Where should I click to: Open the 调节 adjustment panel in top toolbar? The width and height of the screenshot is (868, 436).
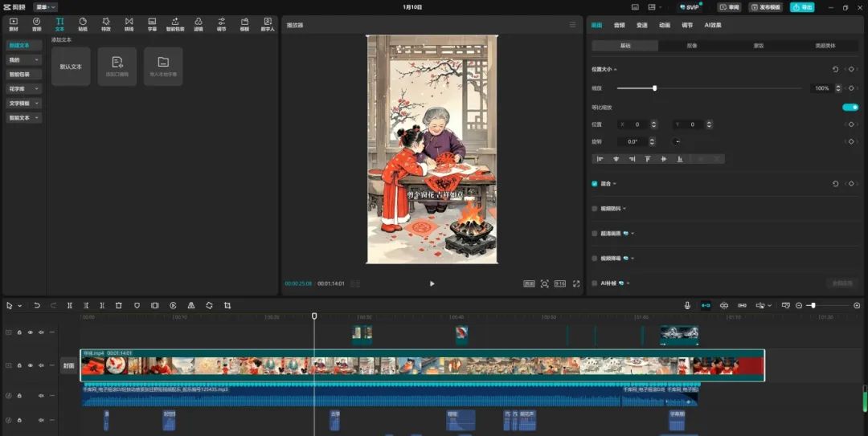coord(222,24)
